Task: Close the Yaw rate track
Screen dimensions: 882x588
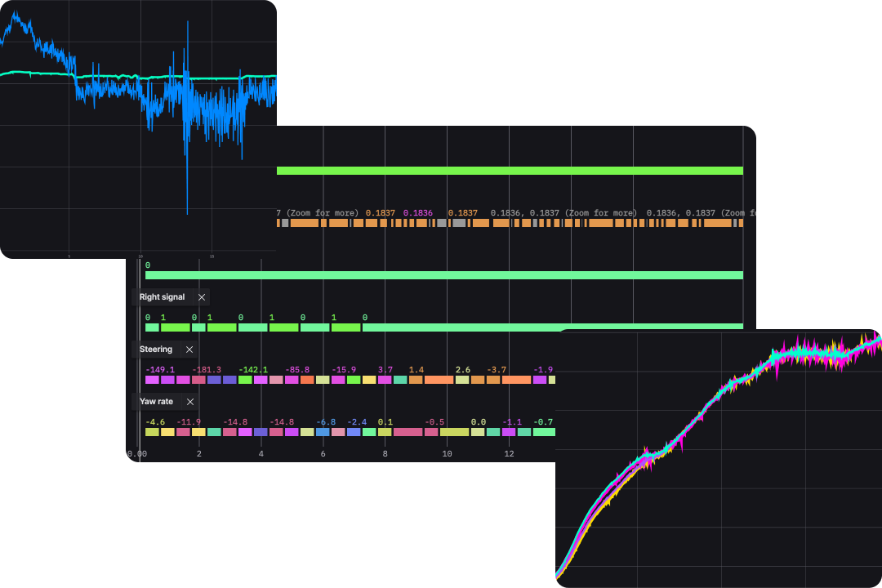Action: point(189,401)
